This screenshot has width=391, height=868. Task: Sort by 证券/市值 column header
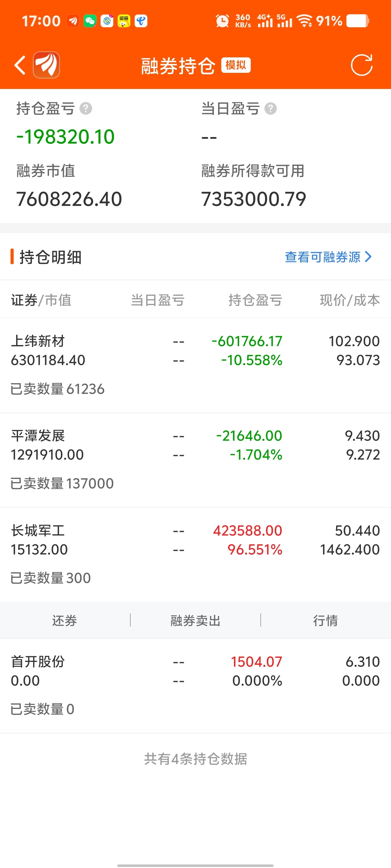click(x=41, y=300)
